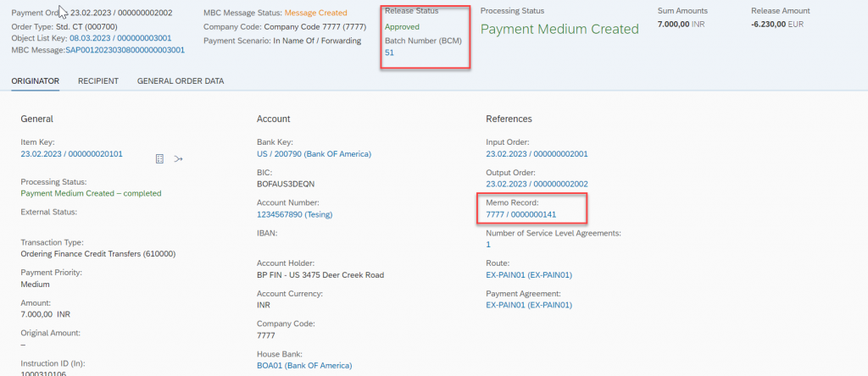Click the Message Created status text
The image size is (868, 376).
tap(316, 13)
